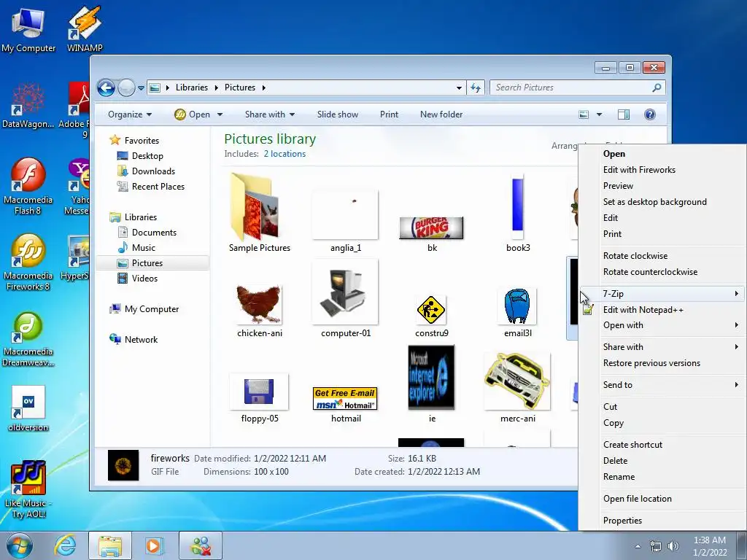Viewport: 747px width, 560px height.
Task: Expand the Send to submenu
Action: pyautogui.click(x=662, y=385)
